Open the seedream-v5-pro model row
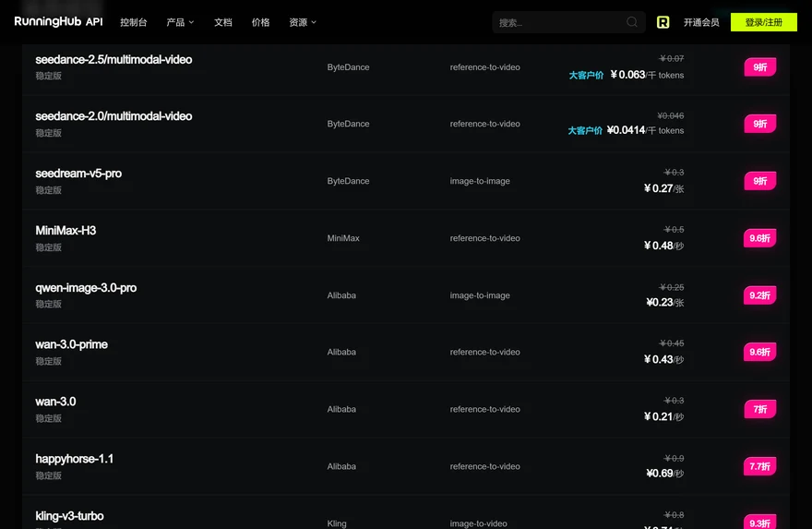812x529 pixels. pos(406,181)
